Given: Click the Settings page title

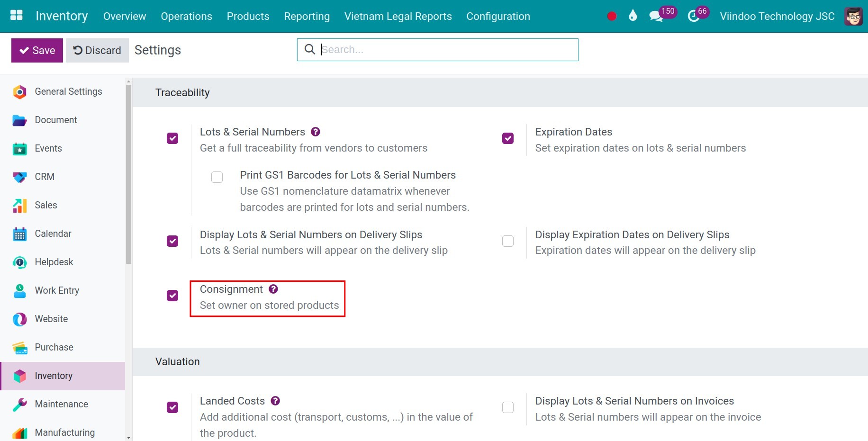Looking at the screenshot, I should tap(158, 50).
